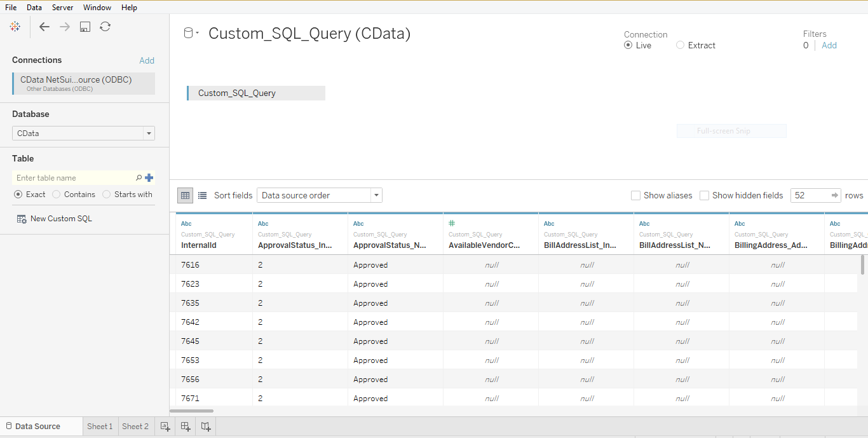Viewport: 868px width, 438px height.
Task: Create a New Dashboard via the plus icon
Action: [185, 426]
